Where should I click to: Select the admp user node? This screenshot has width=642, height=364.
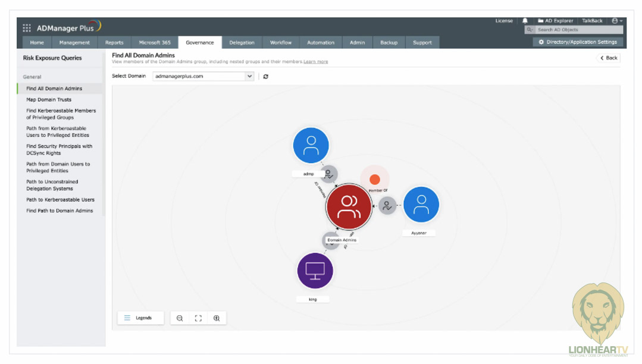pos(311,145)
